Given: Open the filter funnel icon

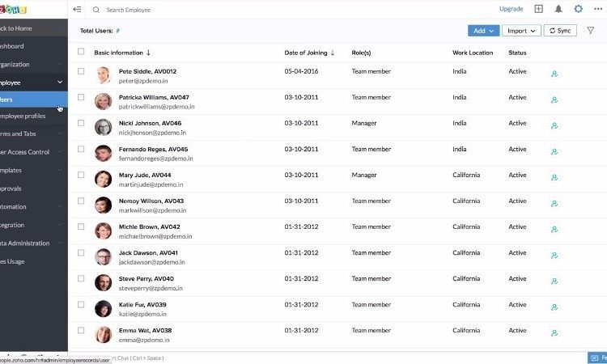Looking at the screenshot, I should (590, 31).
